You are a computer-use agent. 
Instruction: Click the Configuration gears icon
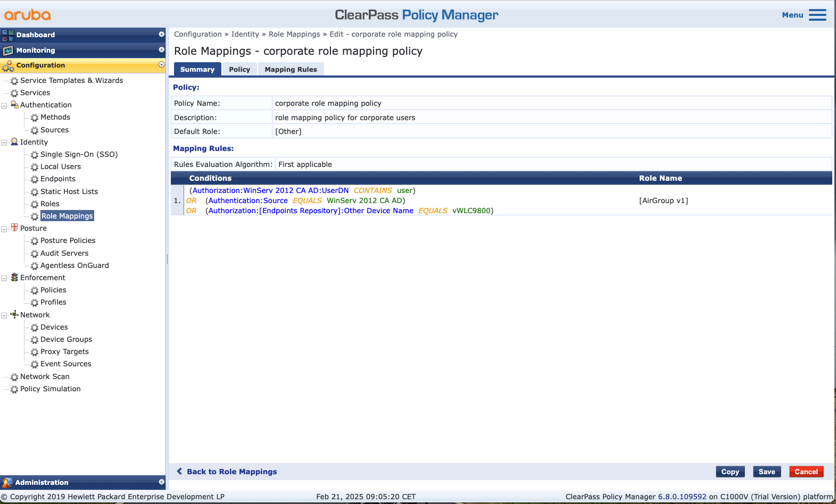pyautogui.click(x=8, y=66)
